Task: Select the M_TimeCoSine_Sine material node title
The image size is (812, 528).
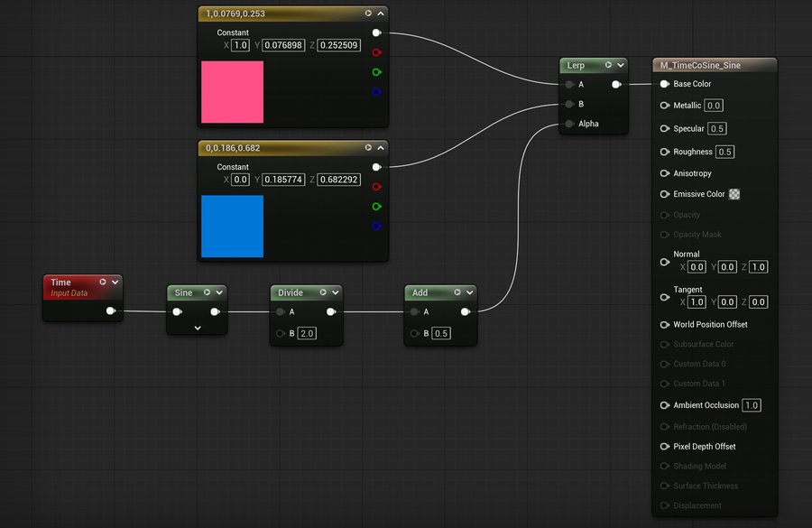Action: pos(700,65)
